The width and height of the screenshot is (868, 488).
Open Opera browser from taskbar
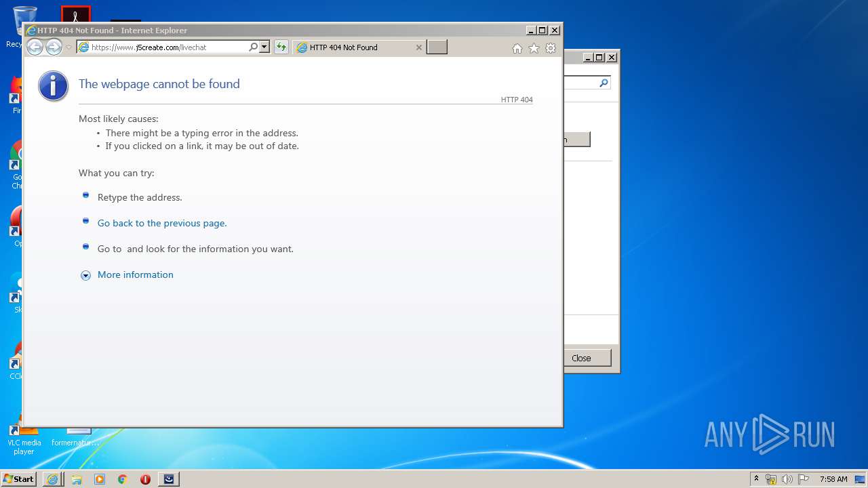point(145,479)
